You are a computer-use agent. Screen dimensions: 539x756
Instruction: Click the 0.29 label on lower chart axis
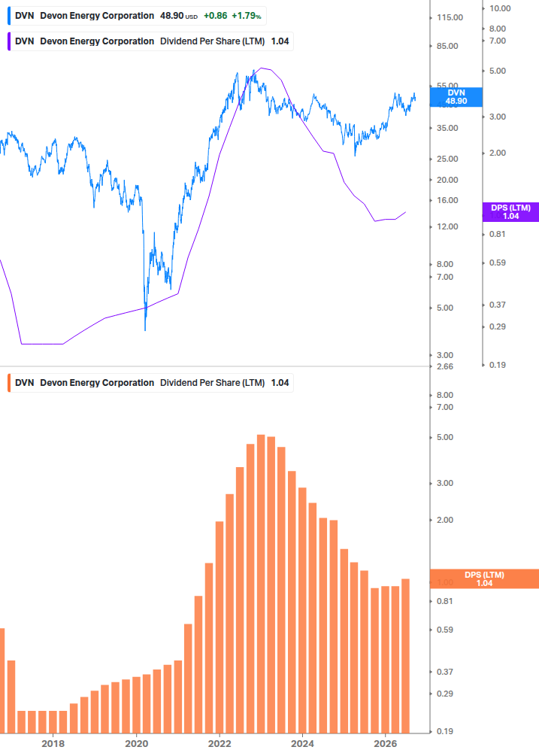[x=445, y=694]
